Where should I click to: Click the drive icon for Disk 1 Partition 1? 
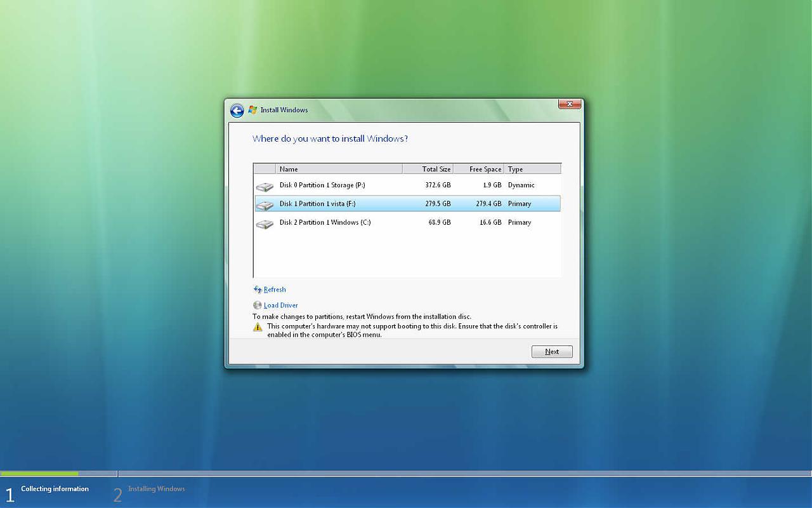[265, 205]
